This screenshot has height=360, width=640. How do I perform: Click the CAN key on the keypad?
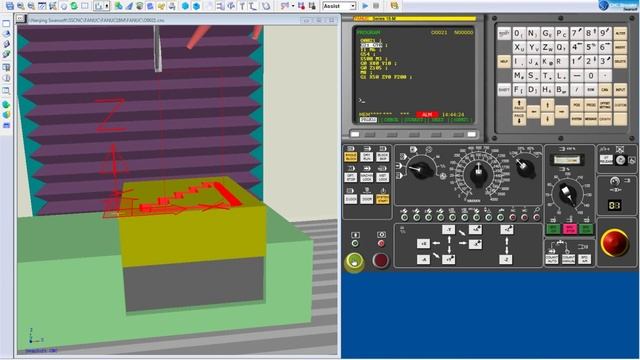[x=605, y=90]
